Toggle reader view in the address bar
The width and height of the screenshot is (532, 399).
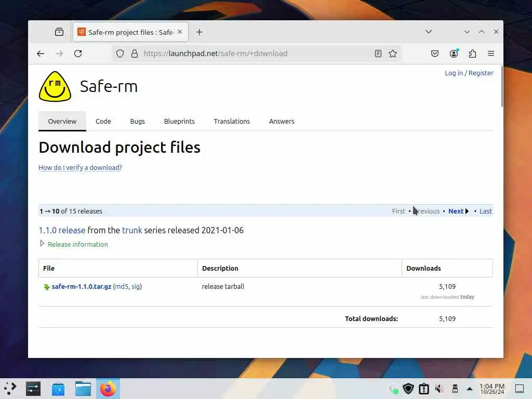378,54
